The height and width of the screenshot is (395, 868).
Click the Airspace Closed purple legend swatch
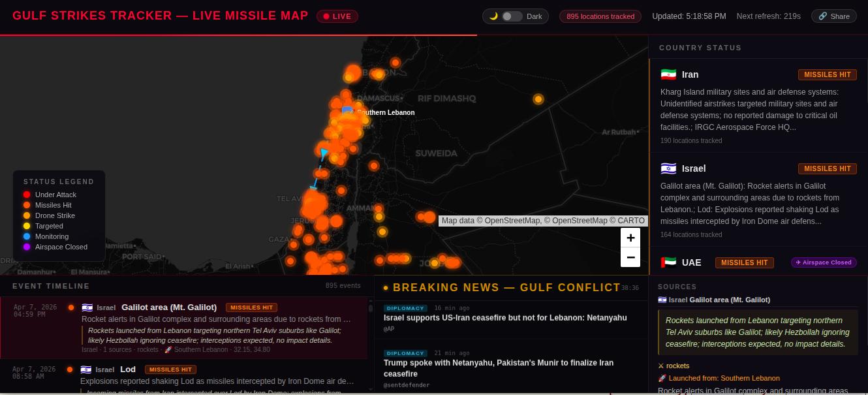click(x=27, y=247)
